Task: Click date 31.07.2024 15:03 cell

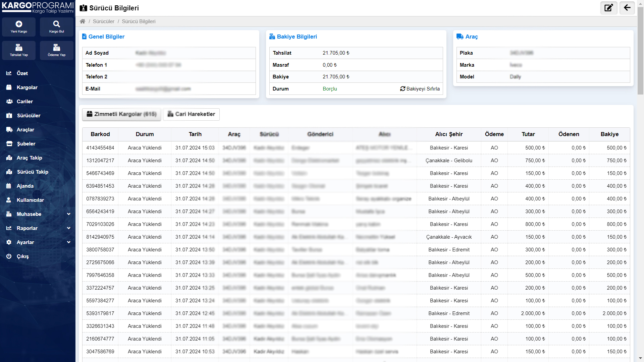Action: [195, 148]
